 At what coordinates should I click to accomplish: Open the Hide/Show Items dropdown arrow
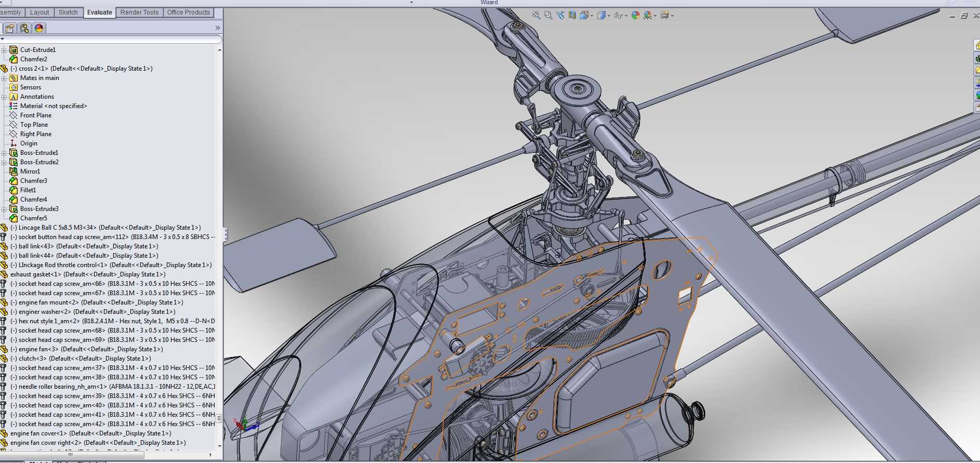click(x=626, y=16)
